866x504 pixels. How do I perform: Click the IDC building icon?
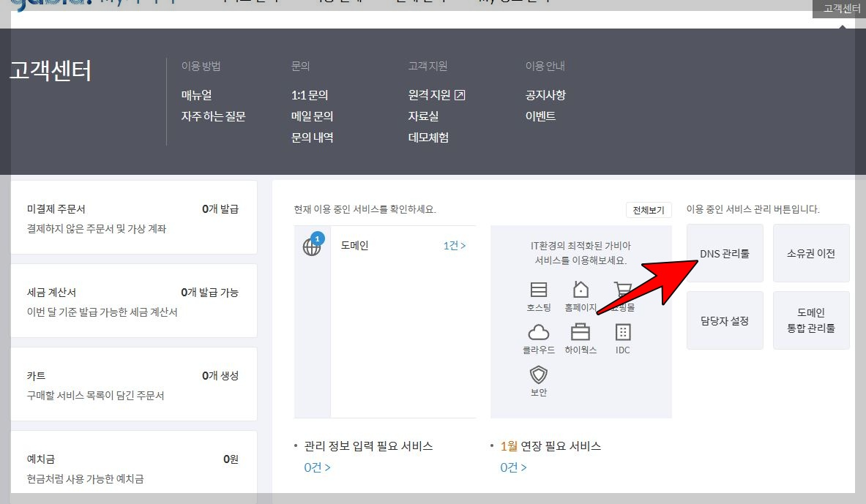(x=621, y=334)
